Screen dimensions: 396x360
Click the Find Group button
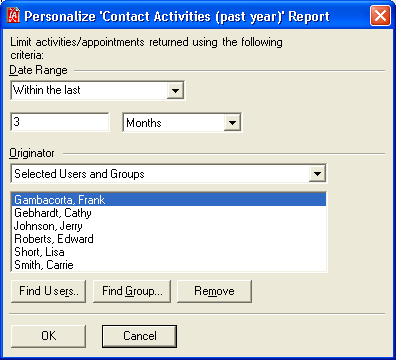[132, 291]
